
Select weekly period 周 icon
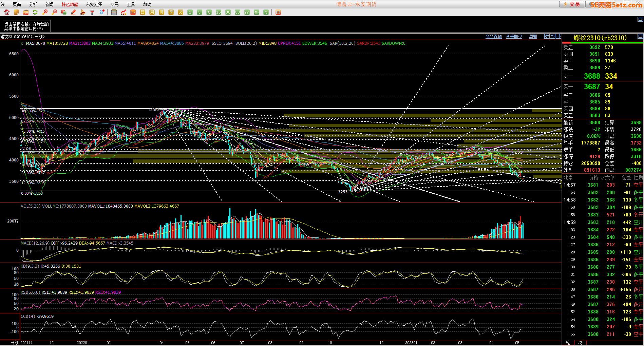coord(152,12)
